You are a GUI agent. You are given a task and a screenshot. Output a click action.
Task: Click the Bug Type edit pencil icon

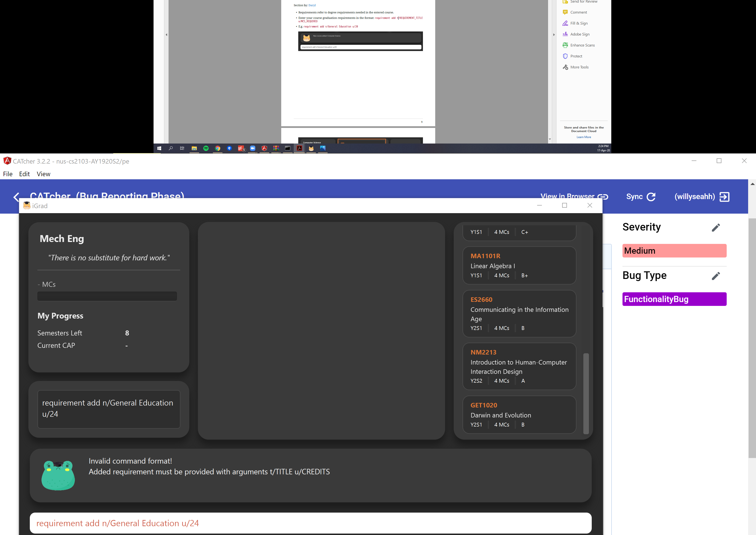point(715,276)
